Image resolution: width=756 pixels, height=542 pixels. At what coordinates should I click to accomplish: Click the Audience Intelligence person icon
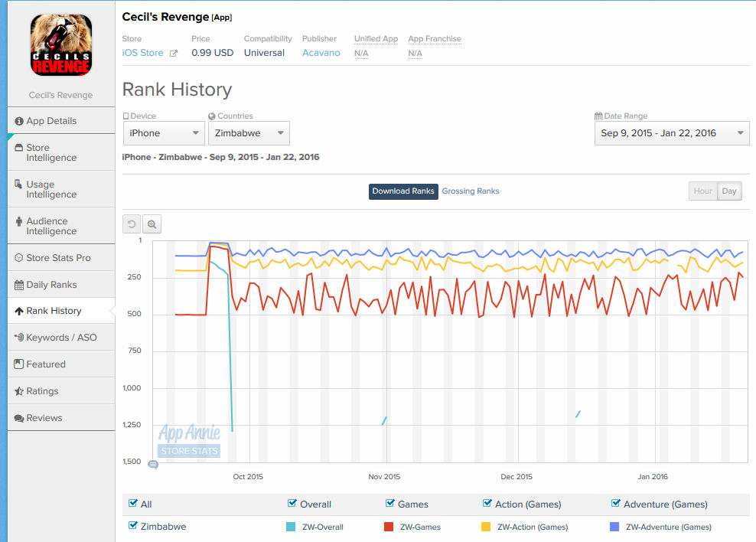point(19,221)
